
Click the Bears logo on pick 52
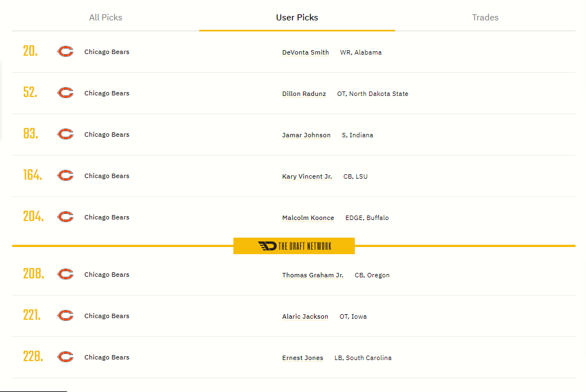coord(66,93)
